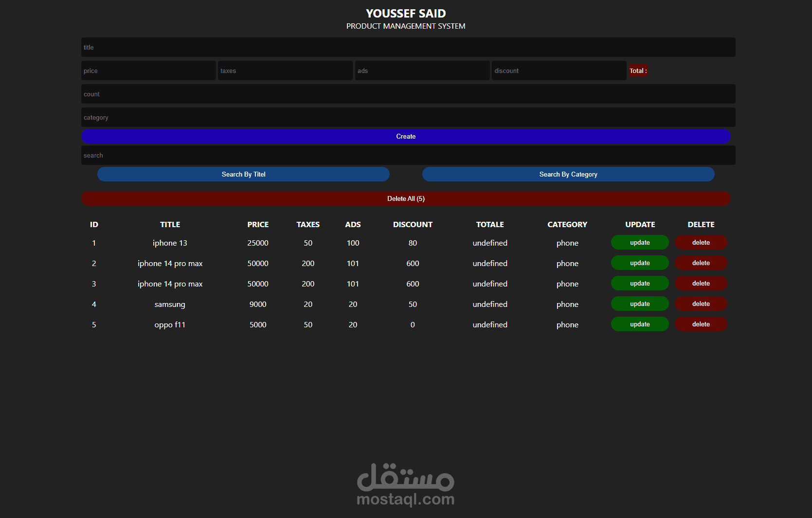This screenshot has width=812, height=518.
Task: Update the oppo f11 product
Action: pos(640,324)
